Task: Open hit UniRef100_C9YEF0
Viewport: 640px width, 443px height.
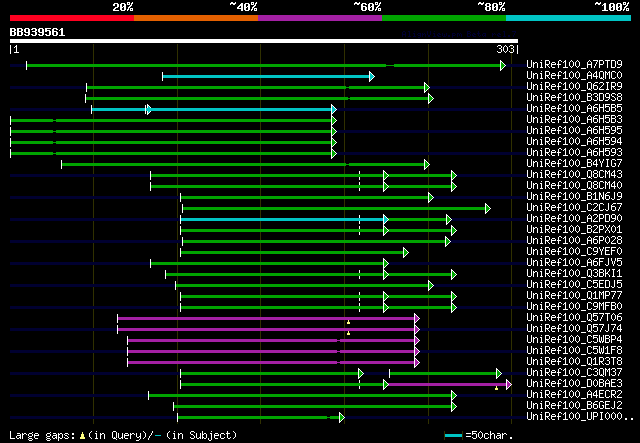Action: pyautogui.click(x=574, y=252)
